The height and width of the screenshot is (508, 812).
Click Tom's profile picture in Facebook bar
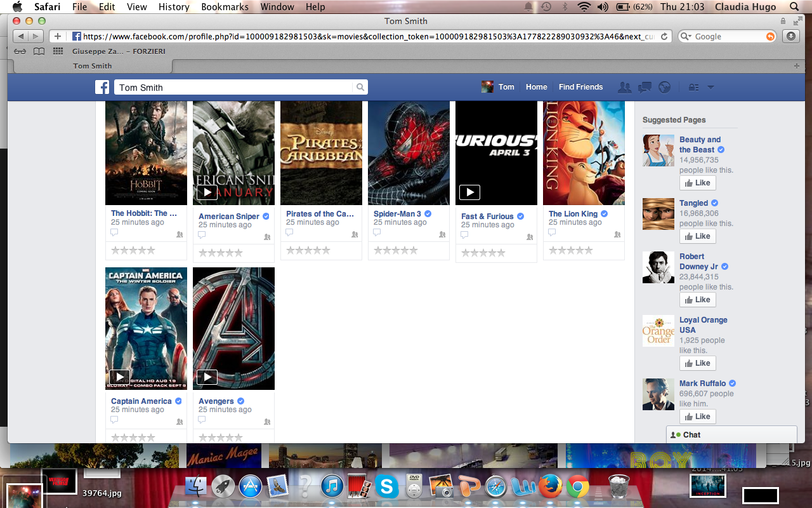click(x=487, y=87)
